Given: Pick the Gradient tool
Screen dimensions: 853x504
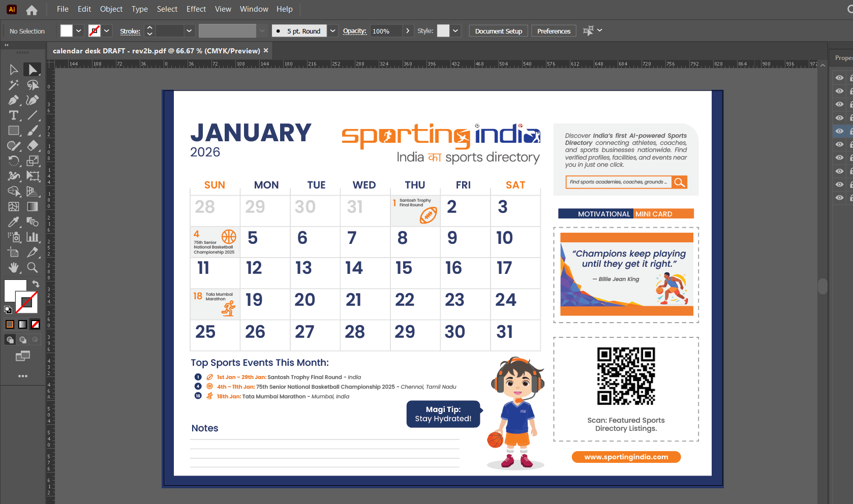Looking at the screenshot, I should coord(33,207).
